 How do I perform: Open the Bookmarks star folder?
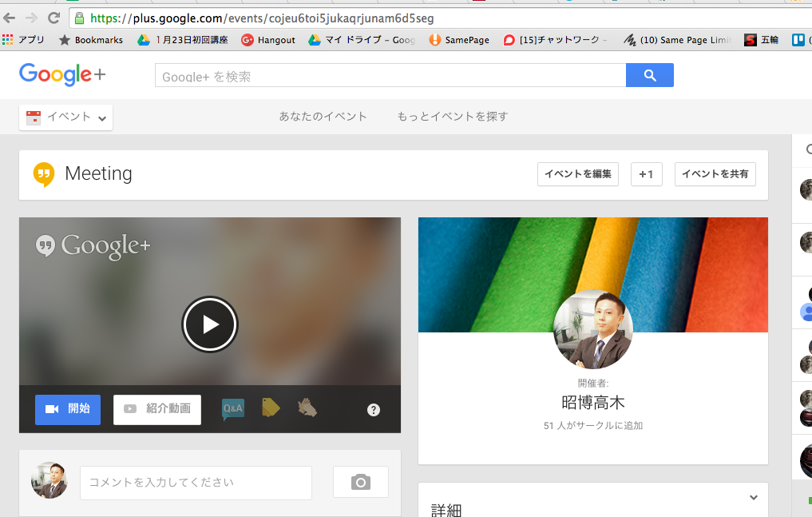pos(91,40)
